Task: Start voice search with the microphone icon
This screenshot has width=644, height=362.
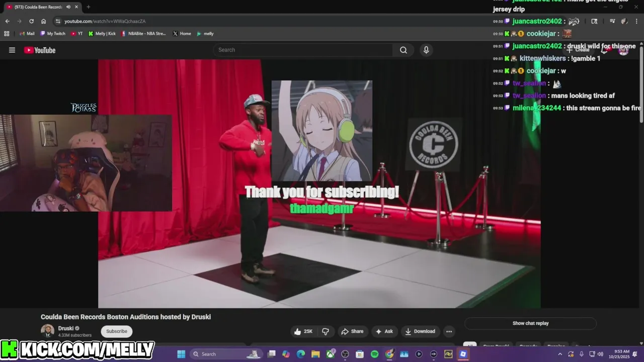Action: [426, 50]
